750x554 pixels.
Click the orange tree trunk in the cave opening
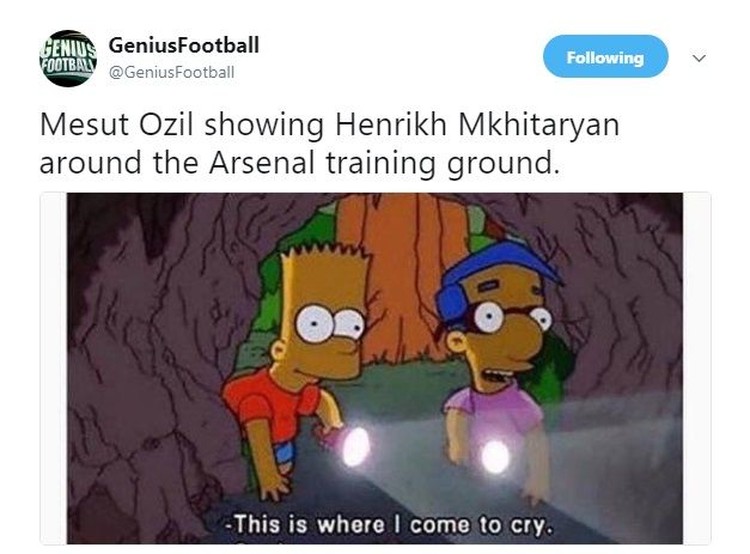[x=404, y=268]
